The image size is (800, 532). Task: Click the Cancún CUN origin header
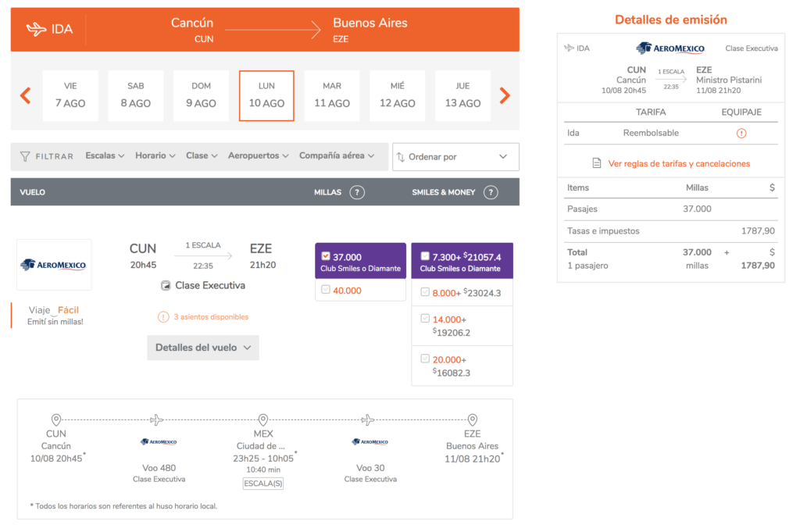[x=192, y=30]
